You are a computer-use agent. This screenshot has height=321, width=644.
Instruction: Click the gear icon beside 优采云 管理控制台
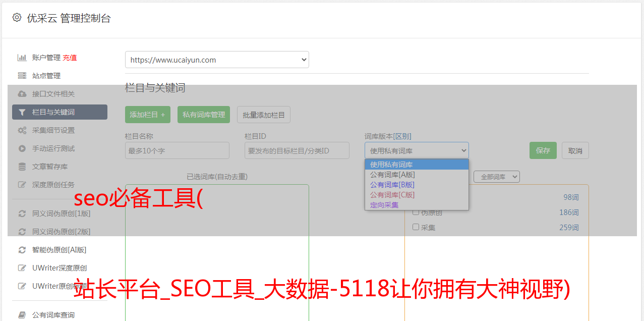(x=17, y=18)
